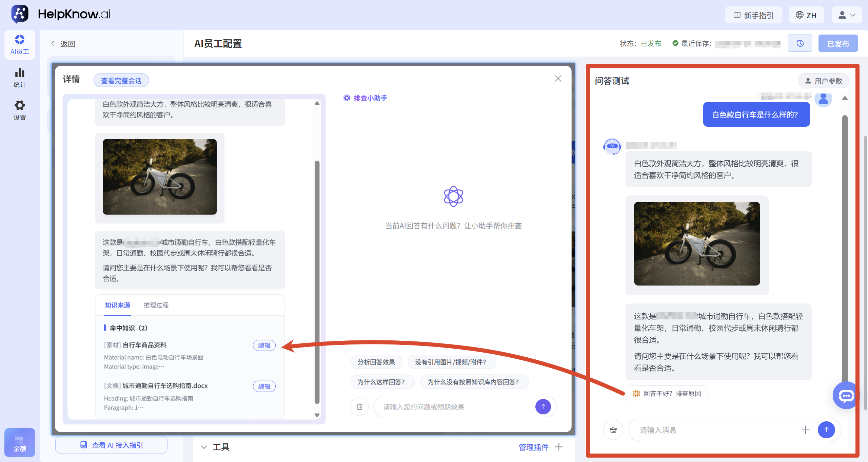This screenshot has width=868, height=462.
Task: Open the ZH language selector
Action: [806, 15]
